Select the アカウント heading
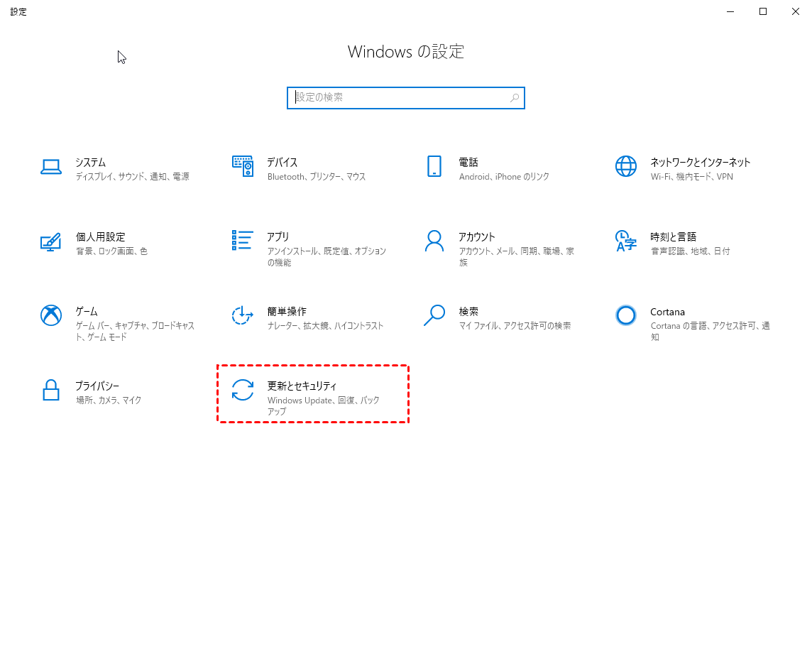812x664 pixels. click(x=477, y=237)
